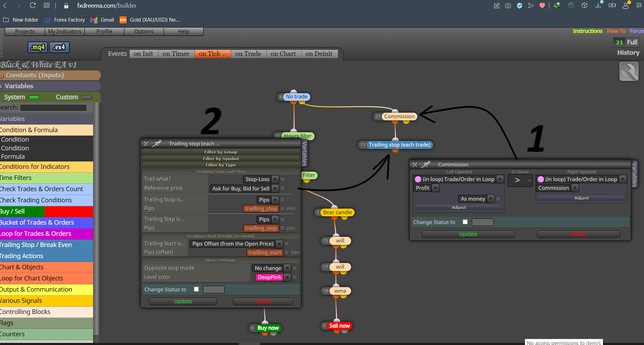Image resolution: width=644 pixels, height=345 pixels.
Task: Click the block search input field
Action: pyautogui.click(x=53, y=108)
